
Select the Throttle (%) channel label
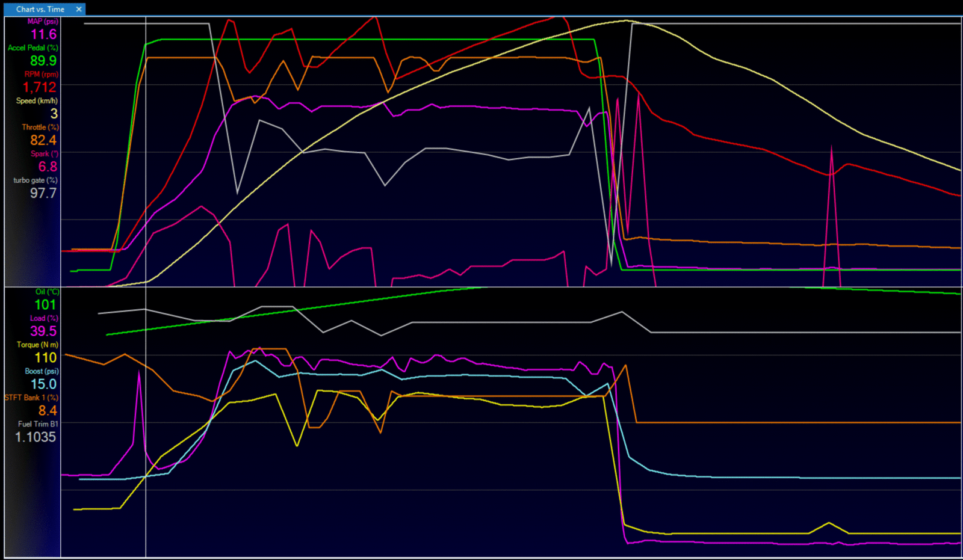coord(40,127)
